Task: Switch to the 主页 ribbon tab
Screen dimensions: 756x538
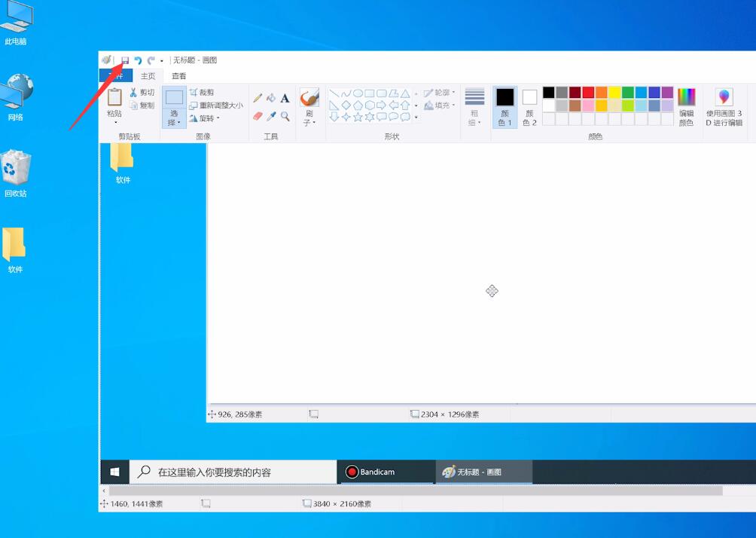Action: coord(148,76)
